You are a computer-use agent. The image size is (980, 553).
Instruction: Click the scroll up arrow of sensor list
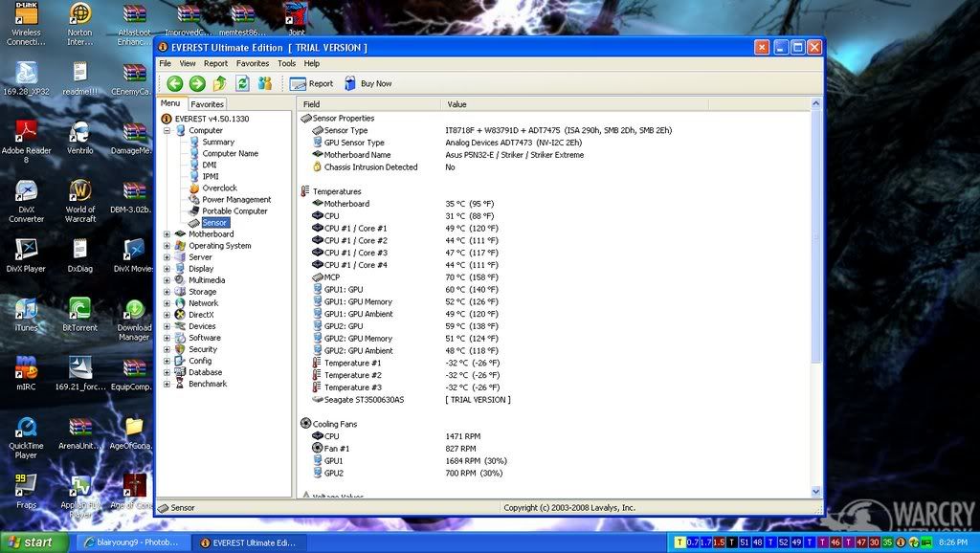coord(815,103)
